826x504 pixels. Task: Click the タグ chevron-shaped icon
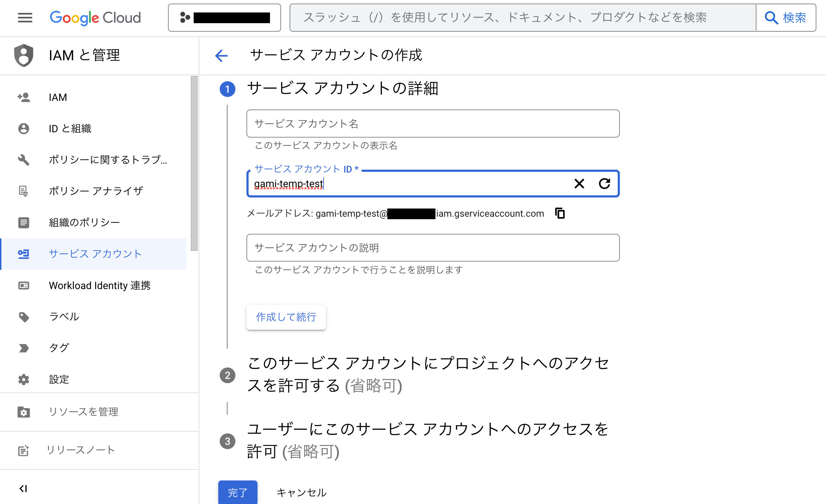click(24, 348)
